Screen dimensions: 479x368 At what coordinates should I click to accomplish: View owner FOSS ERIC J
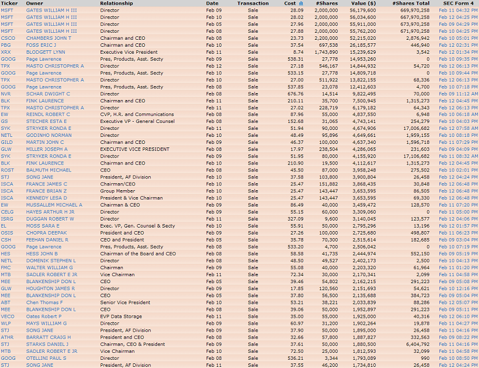(41, 45)
